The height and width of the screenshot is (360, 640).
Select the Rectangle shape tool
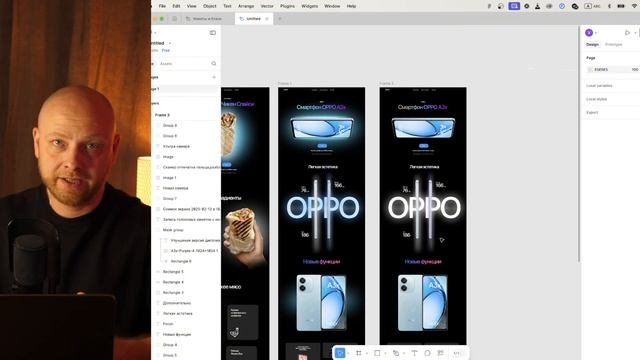377,353
